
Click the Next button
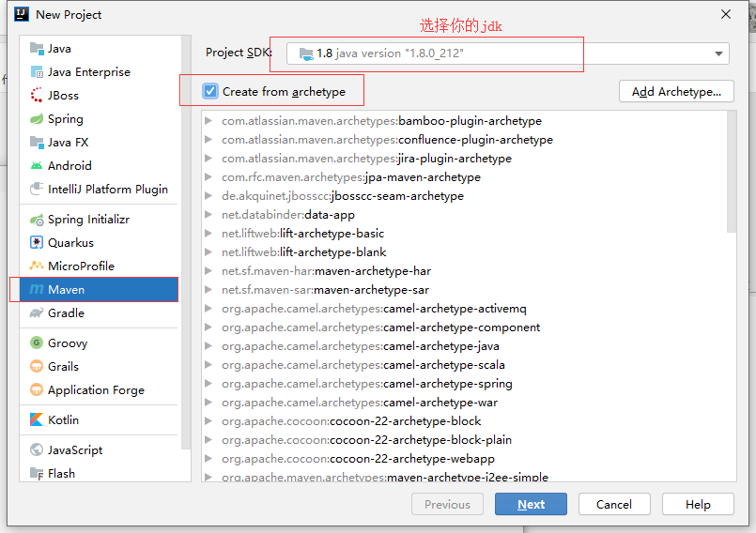[531, 504]
